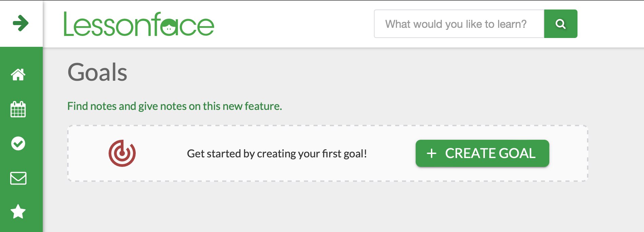Click the word "learn?" in the search placeholder

pyautogui.click(x=512, y=24)
